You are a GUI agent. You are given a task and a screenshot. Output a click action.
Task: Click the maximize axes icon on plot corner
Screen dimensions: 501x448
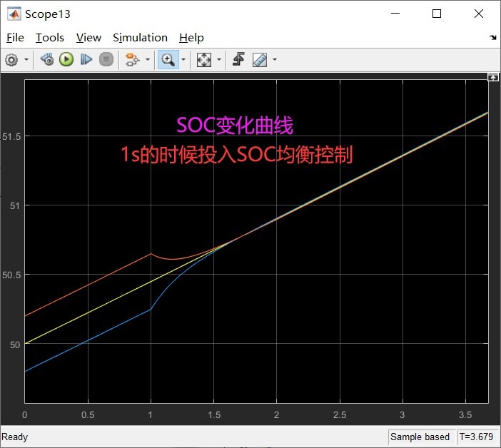[x=492, y=77]
